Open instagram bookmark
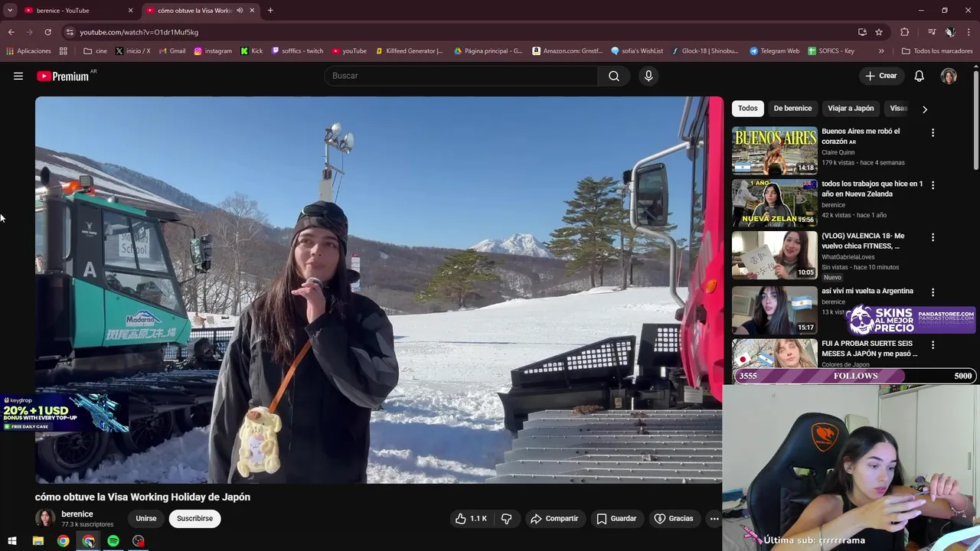980x551 pixels. [x=213, y=51]
